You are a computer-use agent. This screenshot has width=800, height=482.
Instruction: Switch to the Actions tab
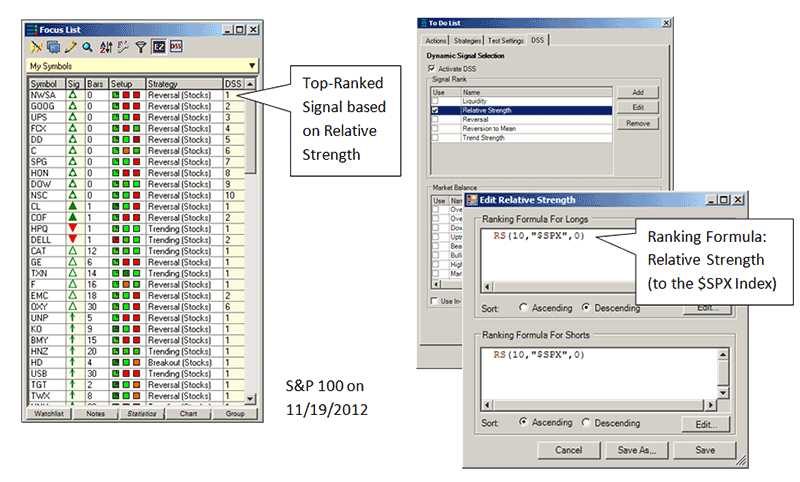click(436, 40)
